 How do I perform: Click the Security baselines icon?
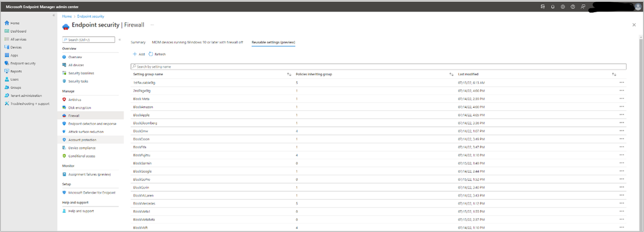pos(64,73)
